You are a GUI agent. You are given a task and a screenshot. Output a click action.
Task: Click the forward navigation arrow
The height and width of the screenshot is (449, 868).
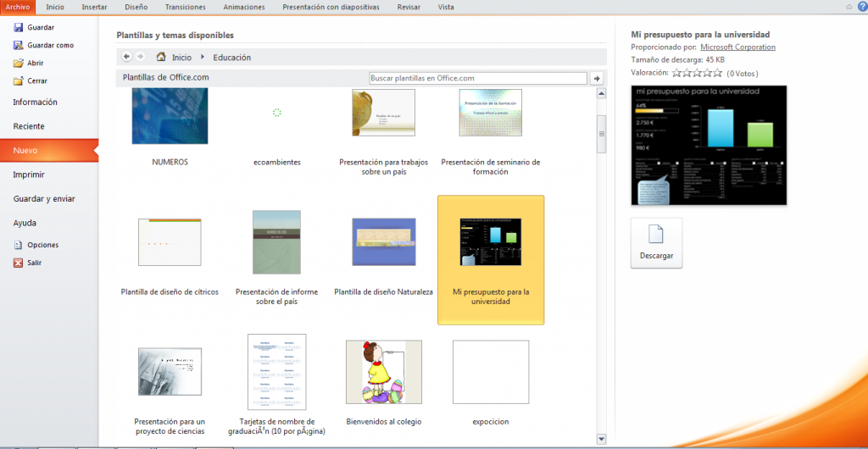(140, 57)
